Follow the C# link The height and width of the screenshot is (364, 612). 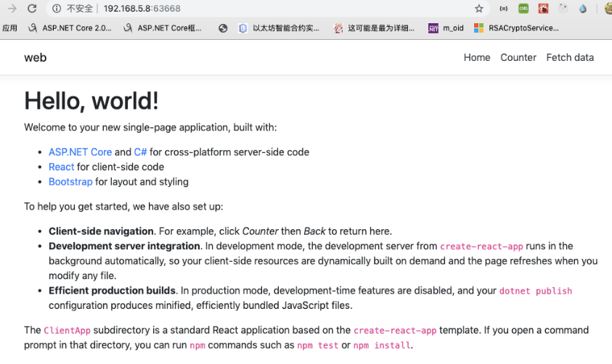141,152
